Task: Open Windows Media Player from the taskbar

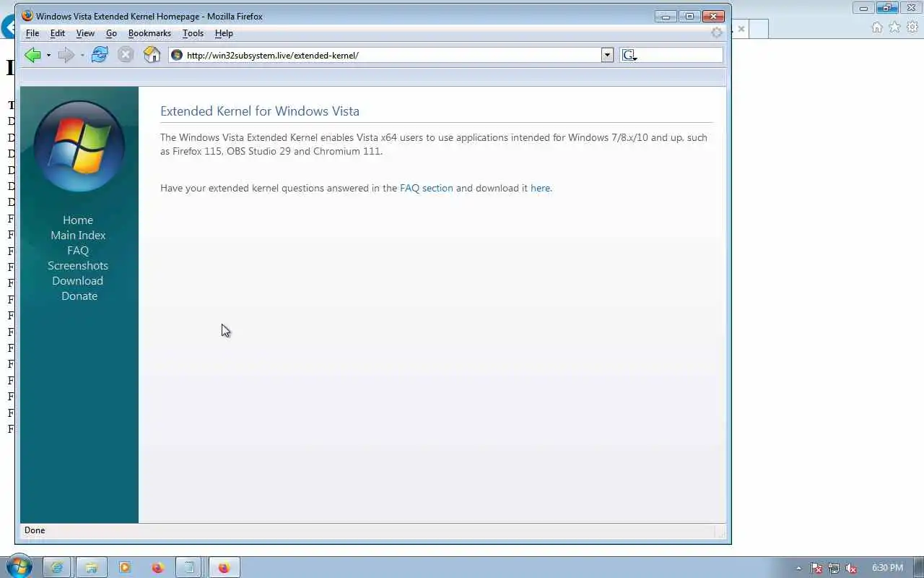Action: 124,568
